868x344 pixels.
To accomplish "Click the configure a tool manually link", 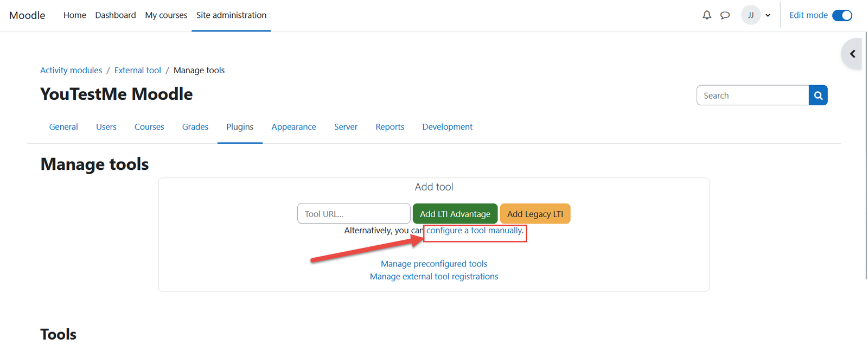I will [474, 231].
